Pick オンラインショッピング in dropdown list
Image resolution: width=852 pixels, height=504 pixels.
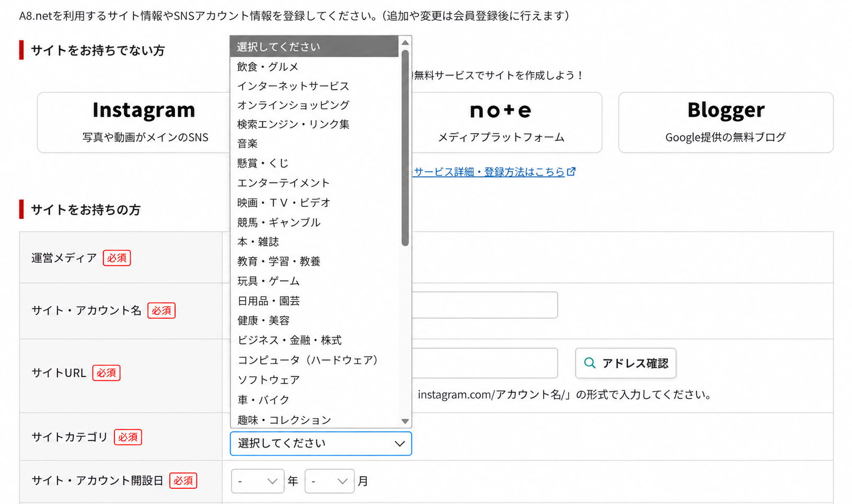pos(315,105)
